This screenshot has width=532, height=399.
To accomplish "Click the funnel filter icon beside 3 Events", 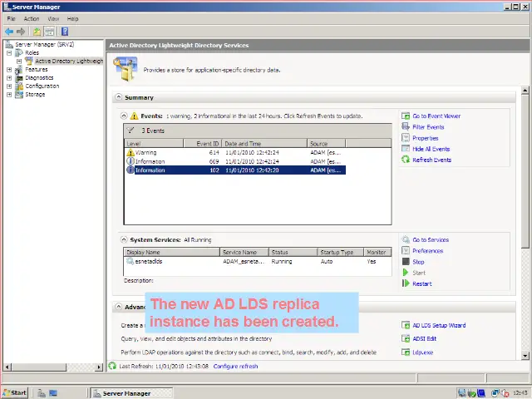I will click(x=131, y=131).
